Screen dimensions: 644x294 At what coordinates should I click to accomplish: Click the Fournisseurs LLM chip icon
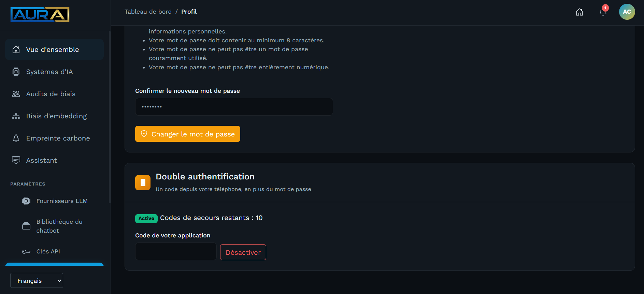pos(26,201)
